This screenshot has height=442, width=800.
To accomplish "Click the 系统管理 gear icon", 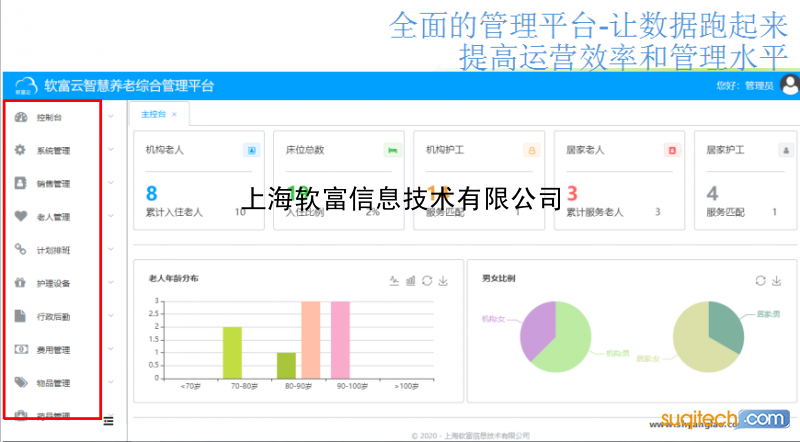I will click(x=20, y=150).
